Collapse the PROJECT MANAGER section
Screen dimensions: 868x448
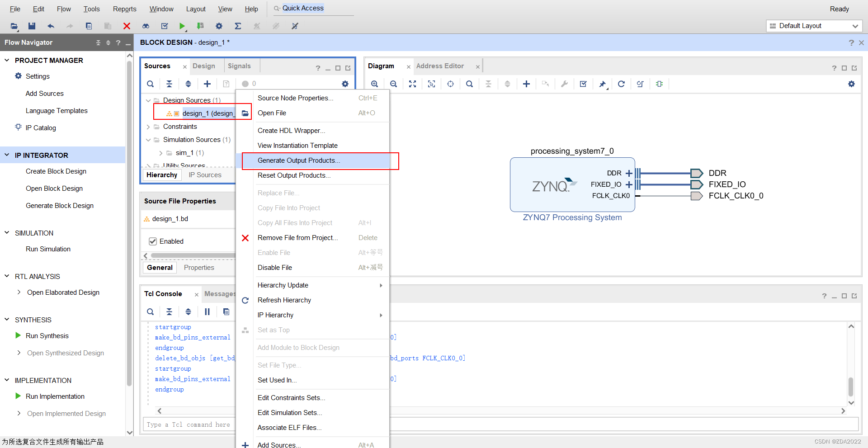(x=7, y=60)
